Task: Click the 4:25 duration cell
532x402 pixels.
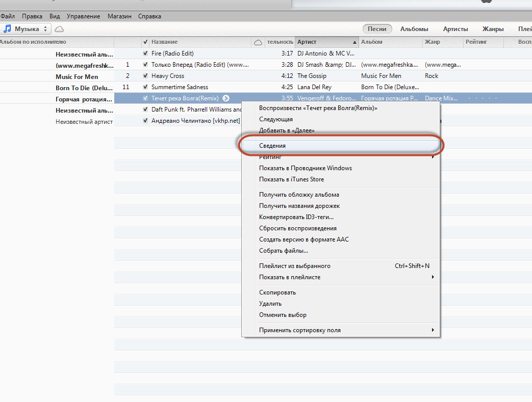Action: pos(287,87)
